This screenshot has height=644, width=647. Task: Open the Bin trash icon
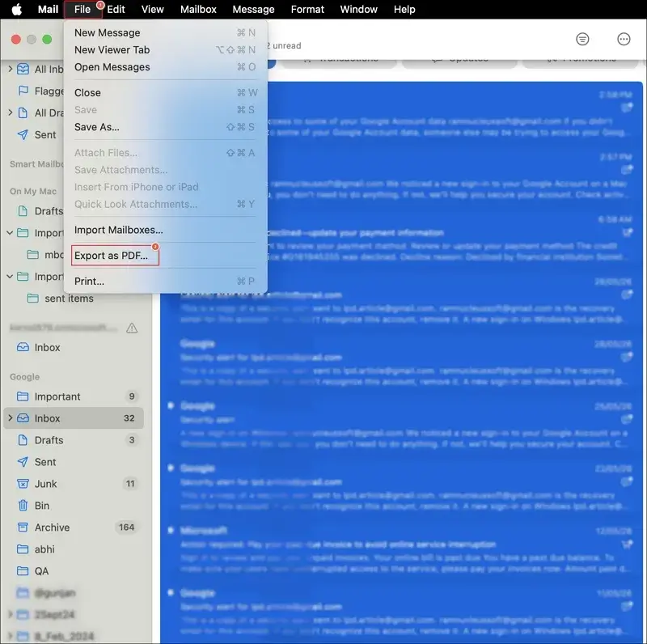pyautogui.click(x=23, y=506)
